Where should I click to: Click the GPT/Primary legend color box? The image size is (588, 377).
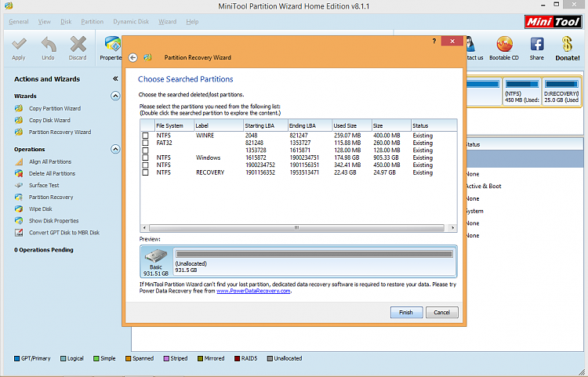[x=17, y=359]
